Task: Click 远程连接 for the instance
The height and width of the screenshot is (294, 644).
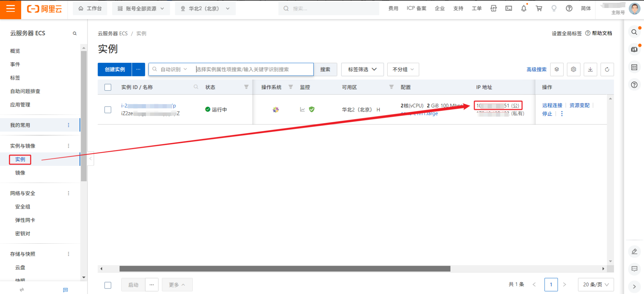Action: click(552, 106)
